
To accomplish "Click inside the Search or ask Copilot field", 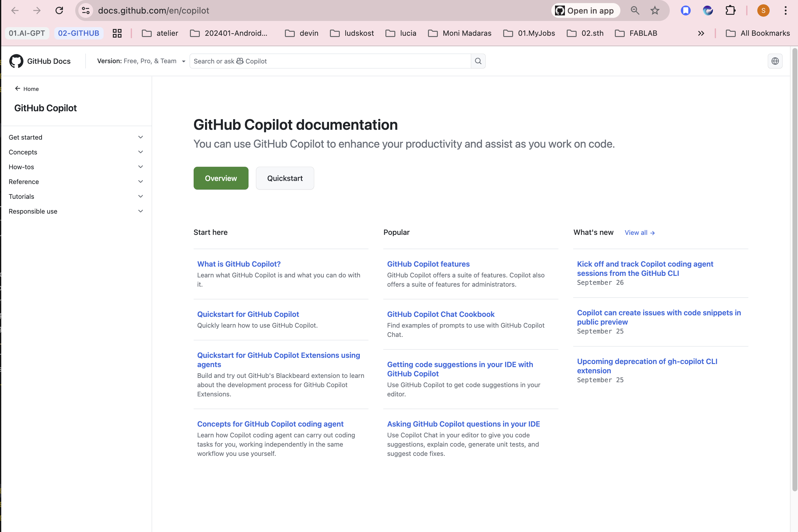I will tap(329, 61).
